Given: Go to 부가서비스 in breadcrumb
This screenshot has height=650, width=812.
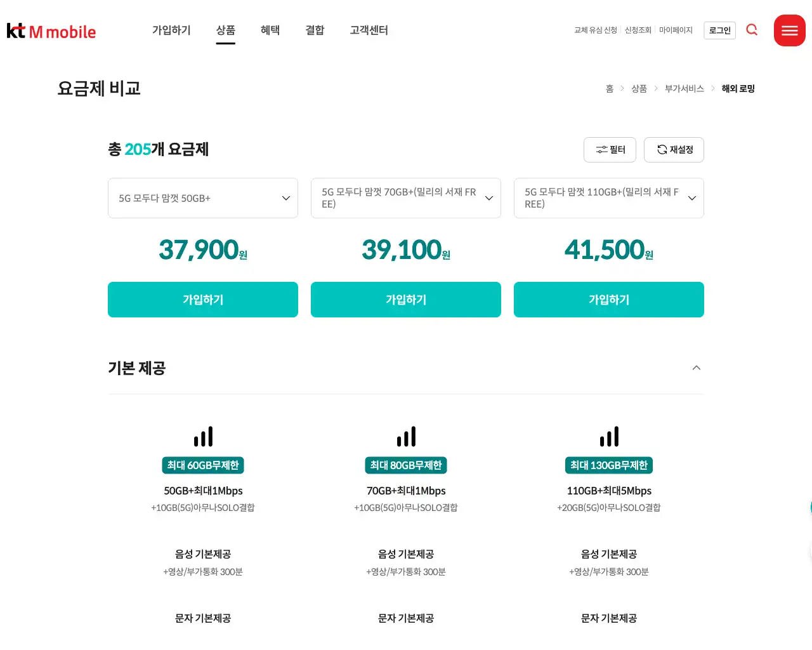Looking at the screenshot, I should pyautogui.click(x=684, y=89).
